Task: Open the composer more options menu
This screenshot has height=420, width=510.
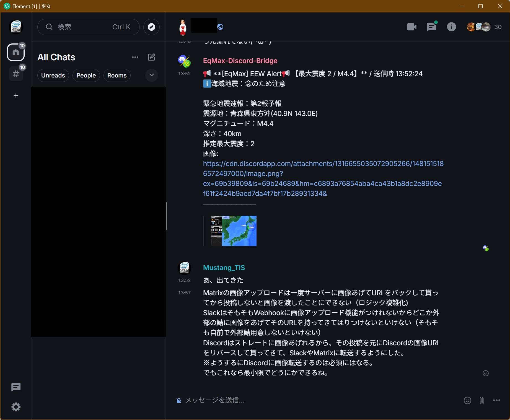Action: [497, 400]
